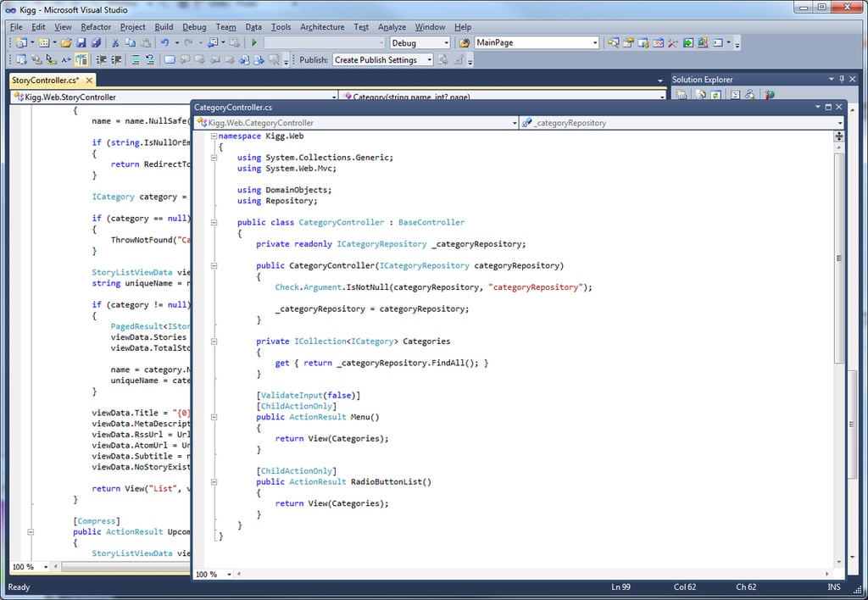This screenshot has width=868, height=600.
Task: Click the Start Page green arrow icon
Action: [x=688, y=42]
